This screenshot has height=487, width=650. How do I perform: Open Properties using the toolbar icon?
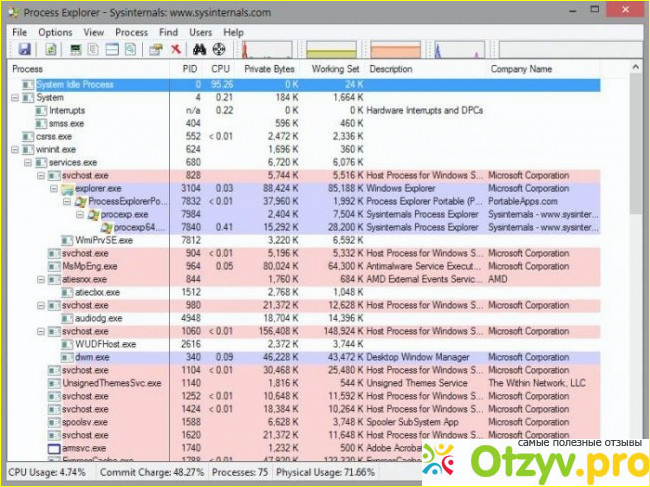pos(155,48)
